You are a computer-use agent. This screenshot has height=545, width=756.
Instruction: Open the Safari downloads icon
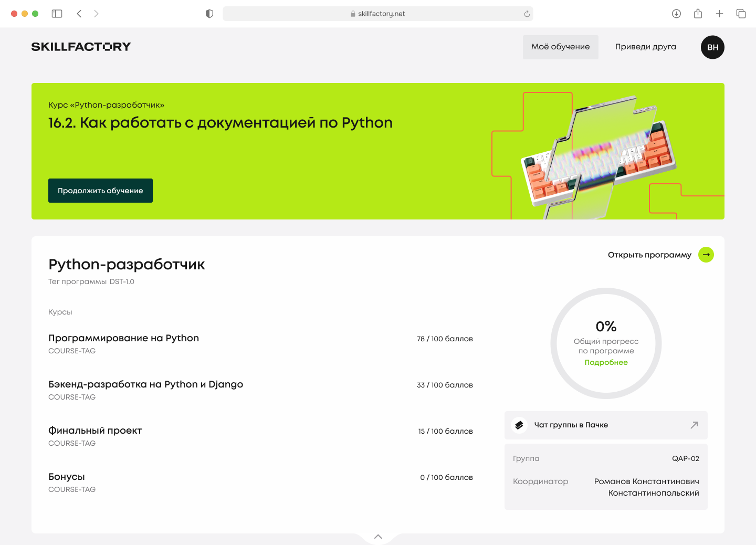tap(676, 14)
